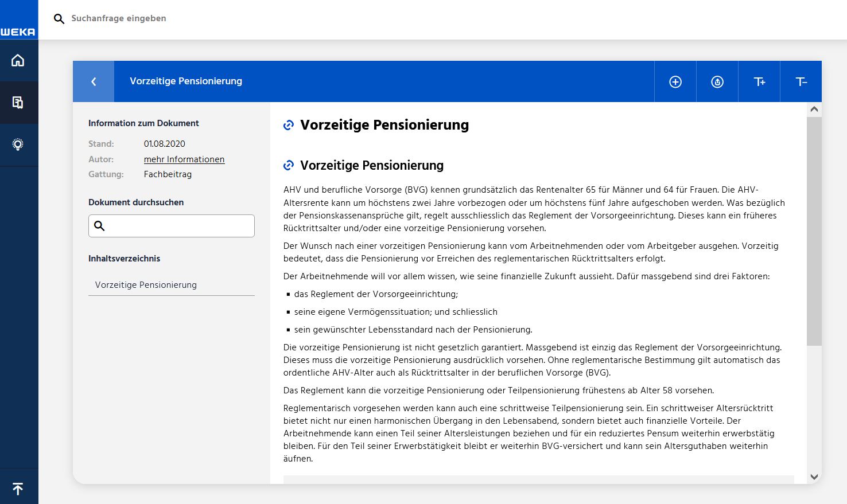Select 'Vorzeitige Pensionierung' in Inhaltsverzeichnis
This screenshot has height=504, width=847.
(x=146, y=285)
